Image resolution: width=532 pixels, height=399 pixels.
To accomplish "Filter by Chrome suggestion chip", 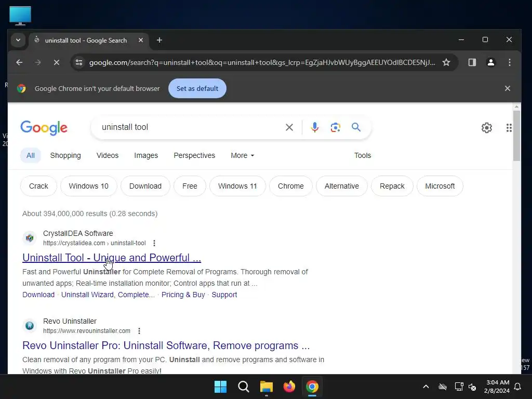I will pyautogui.click(x=291, y=186).
